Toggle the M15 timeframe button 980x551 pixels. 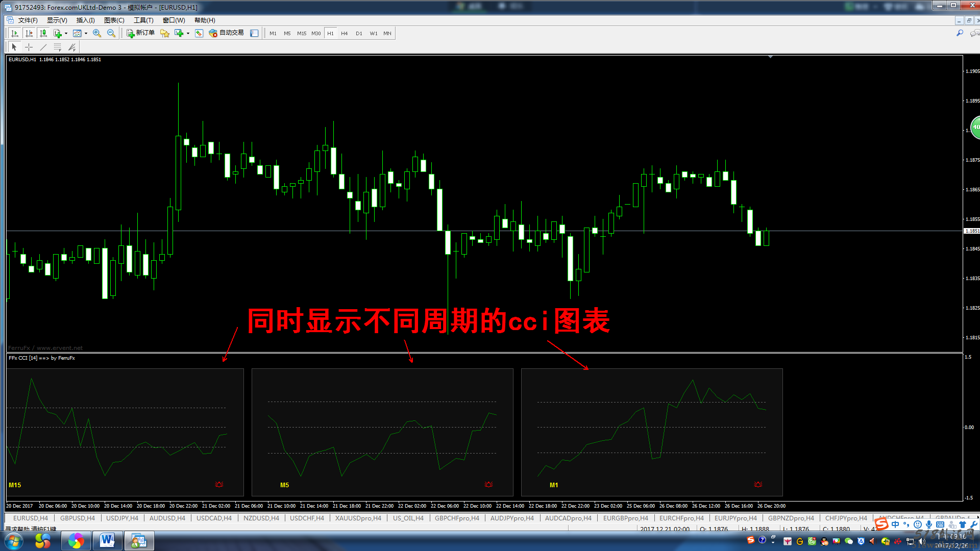(x=302, y=33)
